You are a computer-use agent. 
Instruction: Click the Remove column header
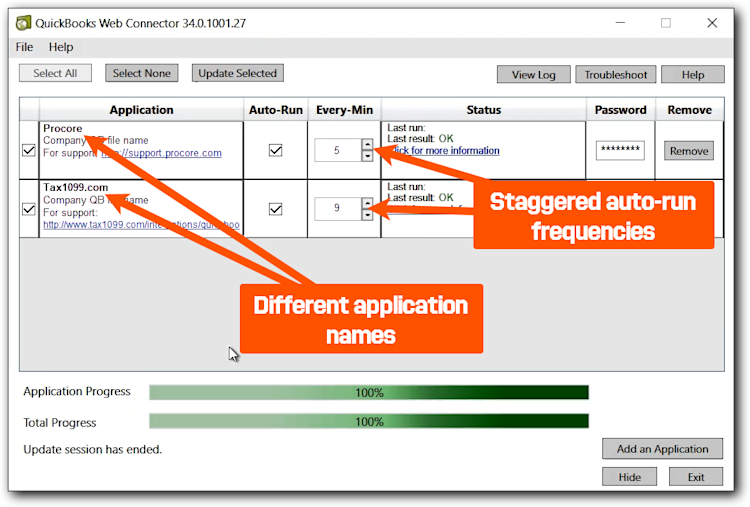[x=689, y=110]
